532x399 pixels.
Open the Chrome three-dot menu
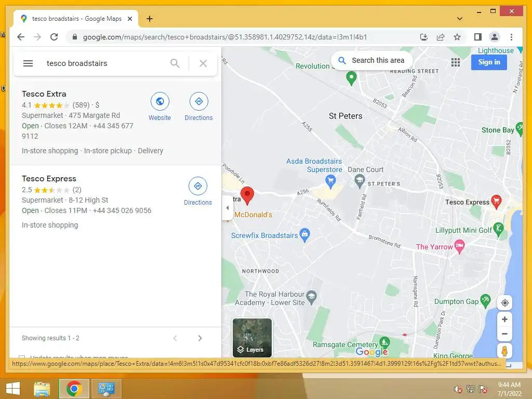pos(511,37)
